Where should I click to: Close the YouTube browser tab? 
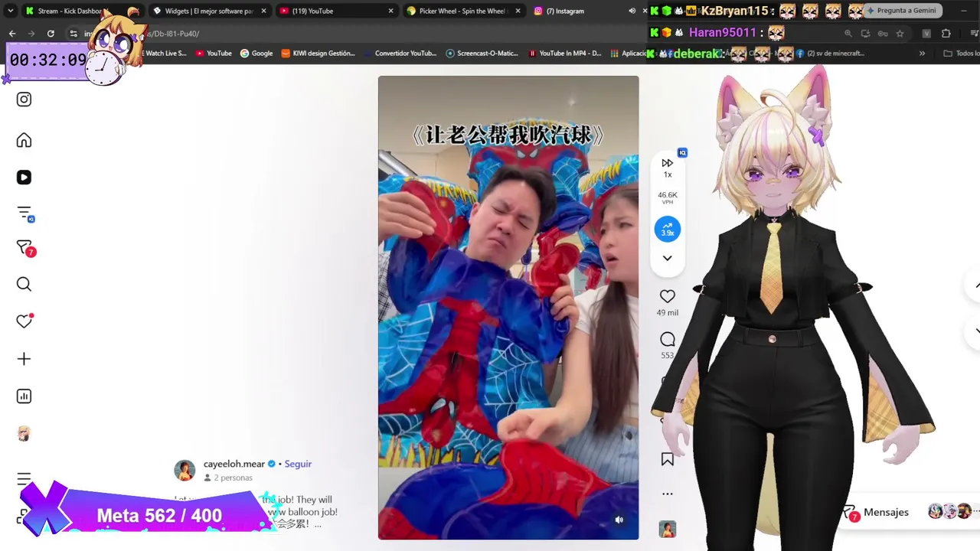(x=390, y=11)
